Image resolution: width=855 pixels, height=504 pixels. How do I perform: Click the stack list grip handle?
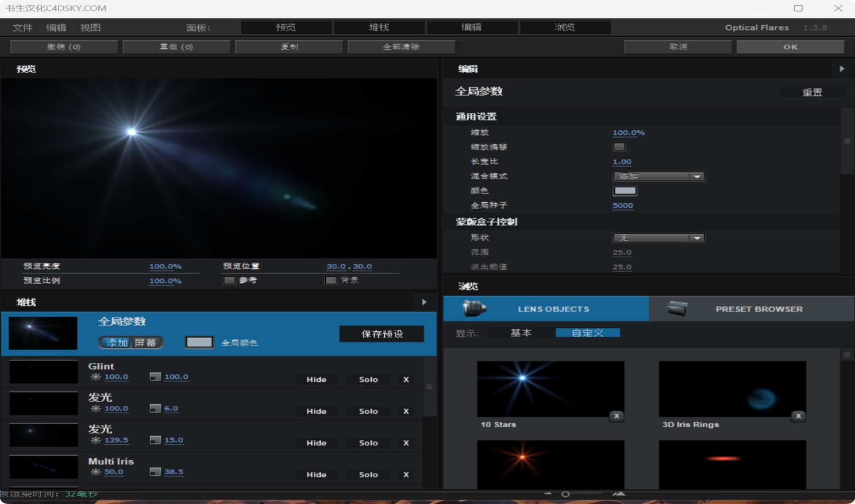pos(429,387)
